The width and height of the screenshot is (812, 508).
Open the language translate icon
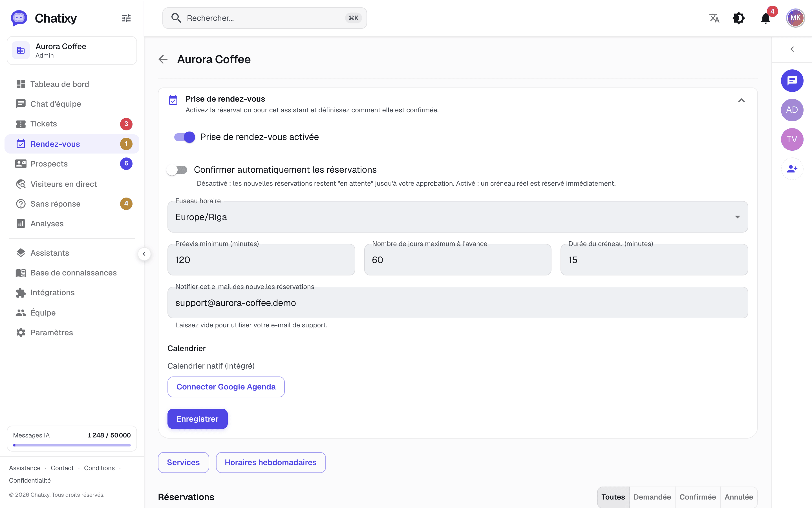[714, 18]
